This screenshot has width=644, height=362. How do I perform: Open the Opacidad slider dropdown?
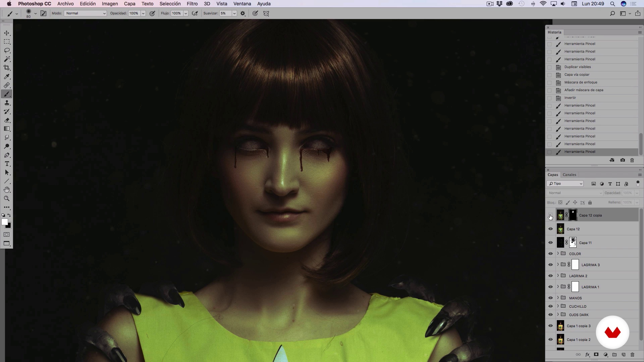click(143, 13)
